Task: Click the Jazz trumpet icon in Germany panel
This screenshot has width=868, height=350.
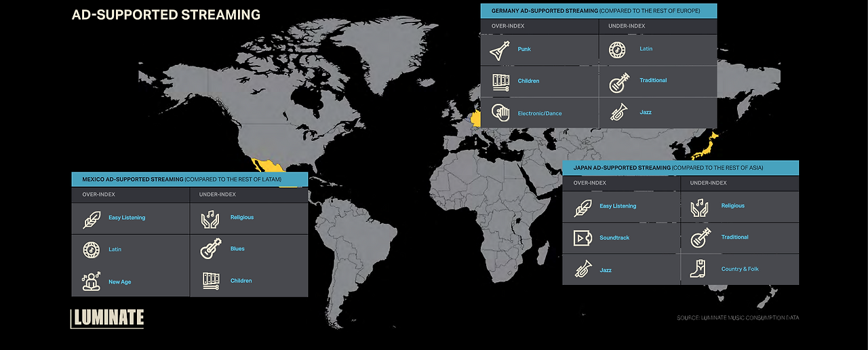Action: 618,112
